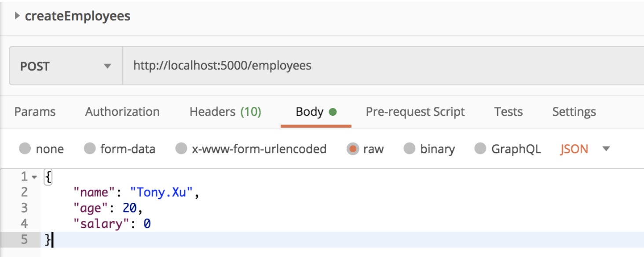Collapse the JSON object fold arrow on line 1

click(34, 177)
